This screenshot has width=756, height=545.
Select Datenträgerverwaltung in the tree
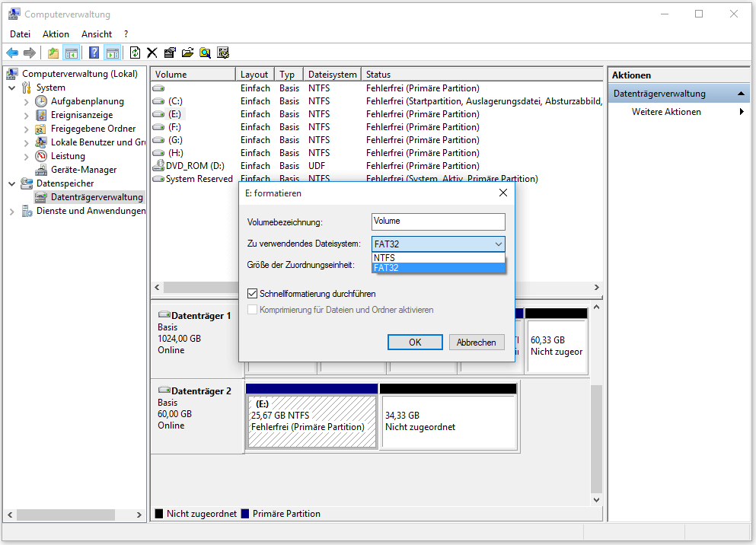point(97,197)
